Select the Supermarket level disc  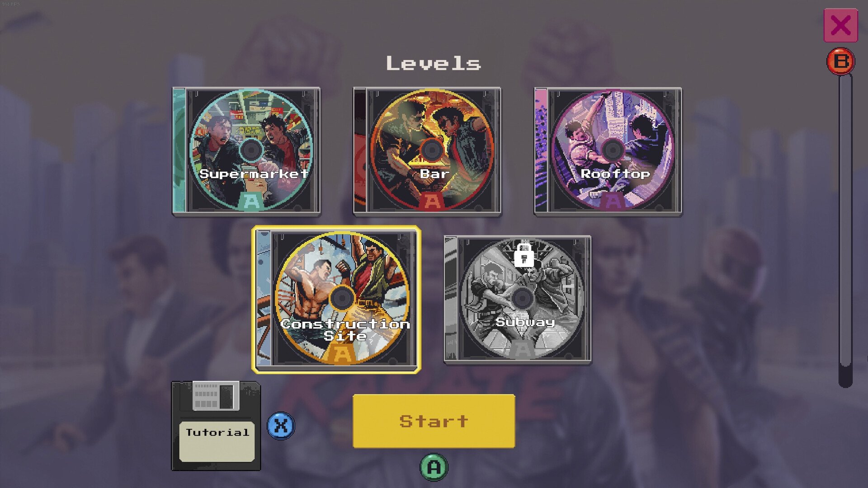point(246,151)
